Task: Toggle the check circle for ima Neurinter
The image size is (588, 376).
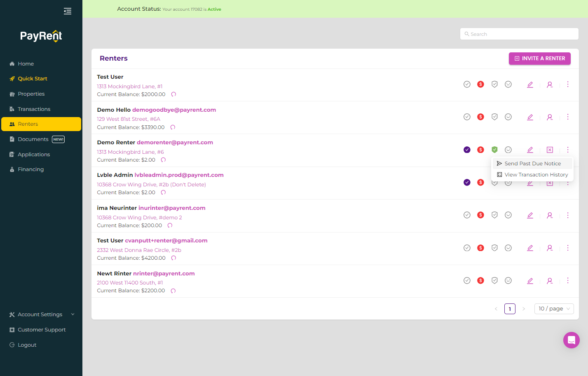Action: (467, 215)
